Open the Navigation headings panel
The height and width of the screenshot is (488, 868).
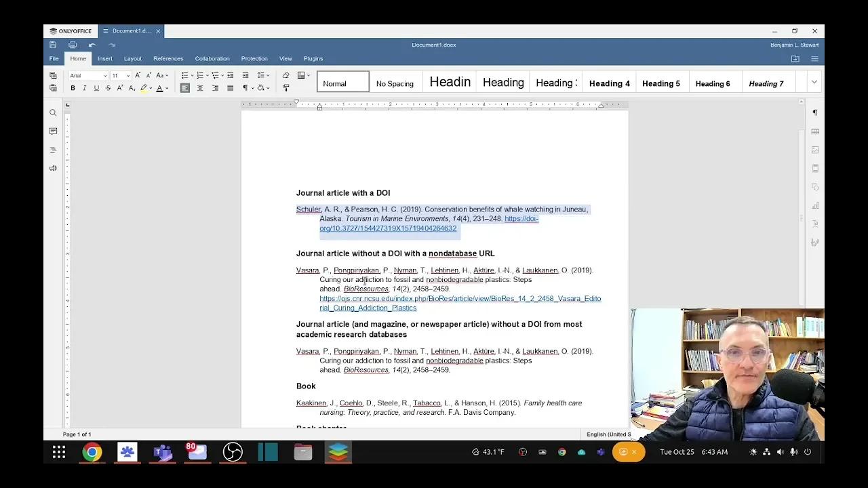(x=53, y=149)
